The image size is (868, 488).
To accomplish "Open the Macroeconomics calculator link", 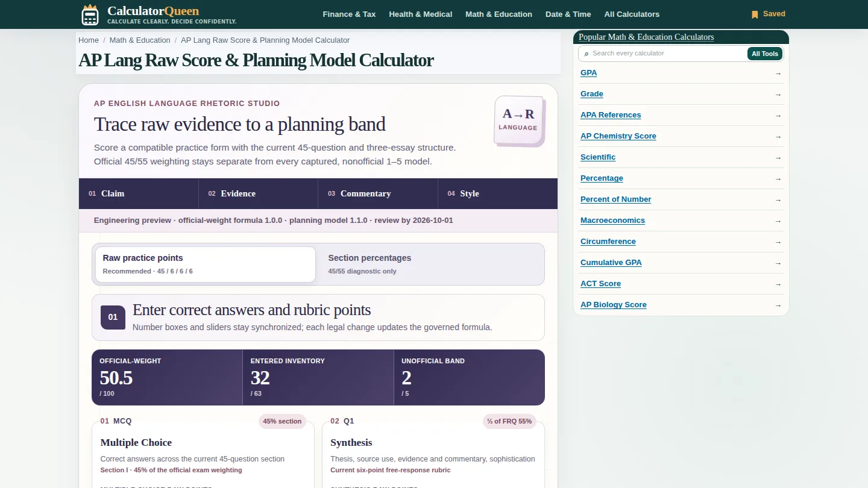I will [x=612, y=221].
